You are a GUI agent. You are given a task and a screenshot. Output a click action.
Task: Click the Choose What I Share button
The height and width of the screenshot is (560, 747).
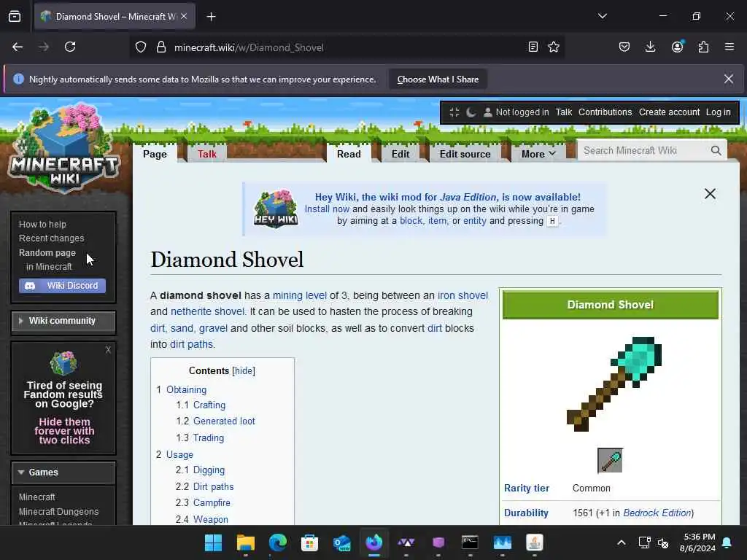click(x=438, y=79)
